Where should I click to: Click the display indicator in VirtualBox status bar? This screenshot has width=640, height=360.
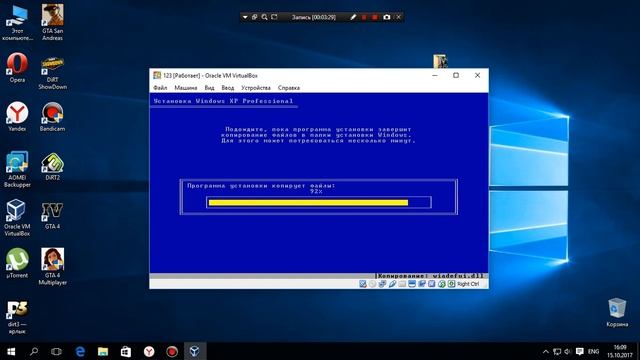coord(412,284)
